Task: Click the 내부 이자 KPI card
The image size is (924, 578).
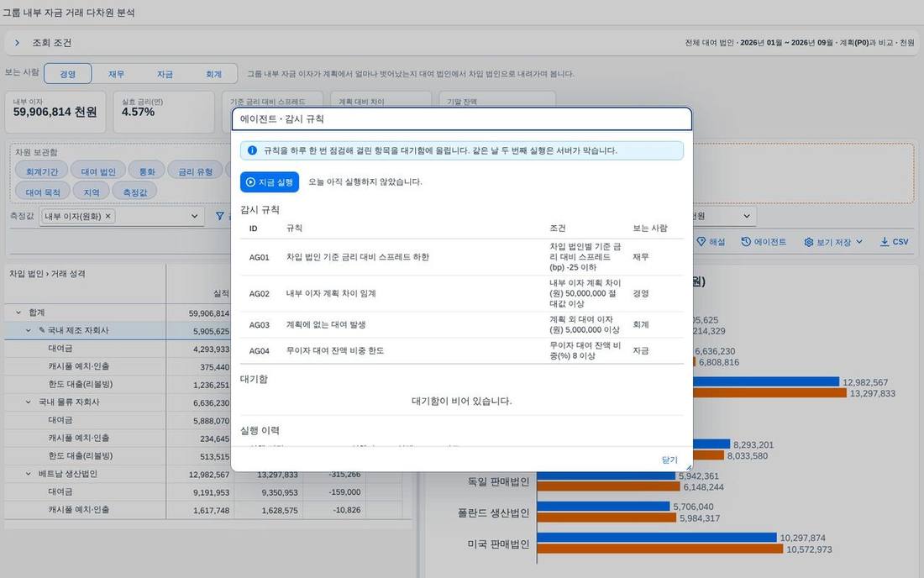Action: [55, 112]
